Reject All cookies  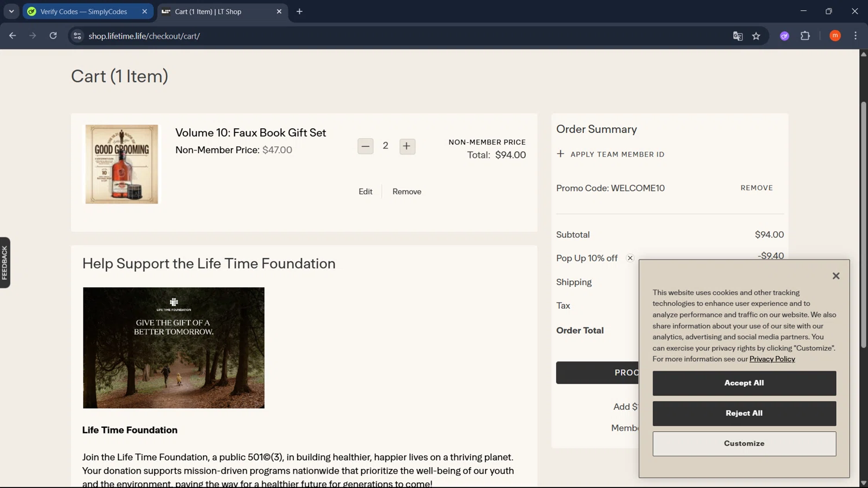[x=744, y=413]
